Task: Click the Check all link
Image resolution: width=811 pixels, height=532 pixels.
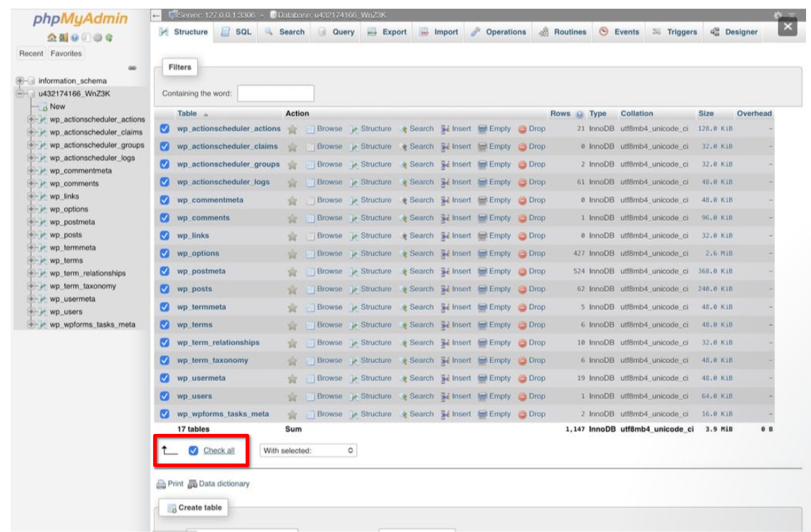Action: point(219,451)
